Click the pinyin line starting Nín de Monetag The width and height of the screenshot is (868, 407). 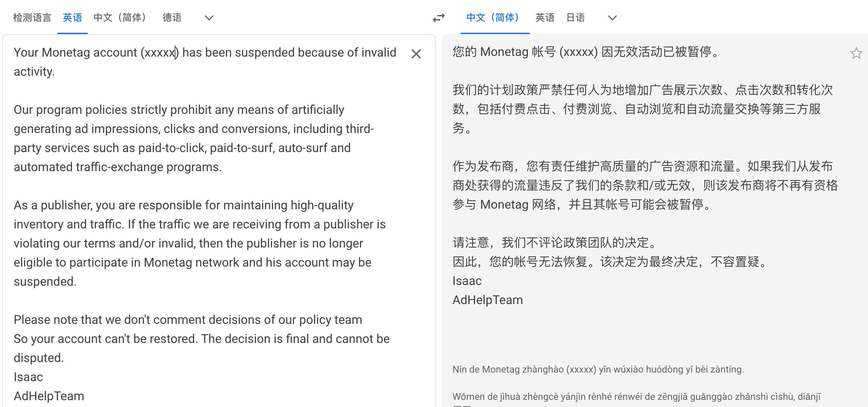[598, 370]
